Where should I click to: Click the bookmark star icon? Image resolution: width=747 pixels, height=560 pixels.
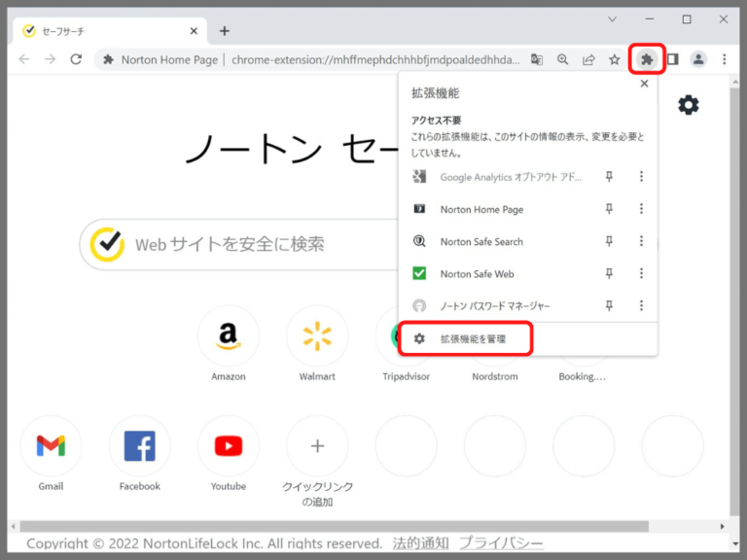615,59
